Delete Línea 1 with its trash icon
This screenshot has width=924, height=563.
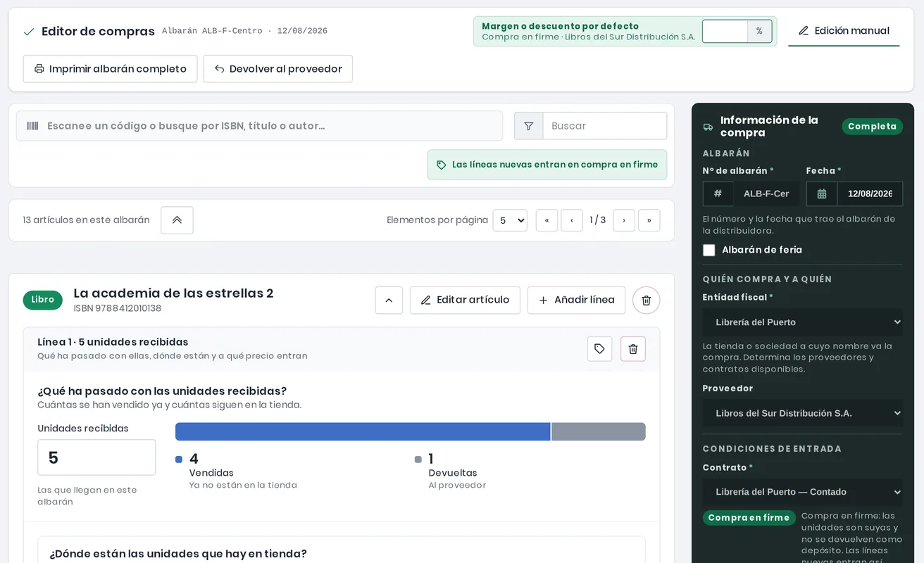click(x=633, y=349)
